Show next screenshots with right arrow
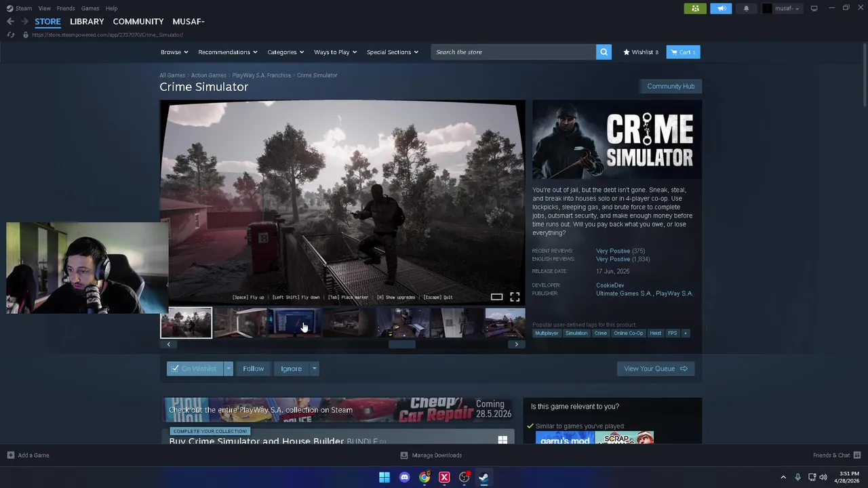This screenshot has height=488, width=868. (x=516, y=344)
